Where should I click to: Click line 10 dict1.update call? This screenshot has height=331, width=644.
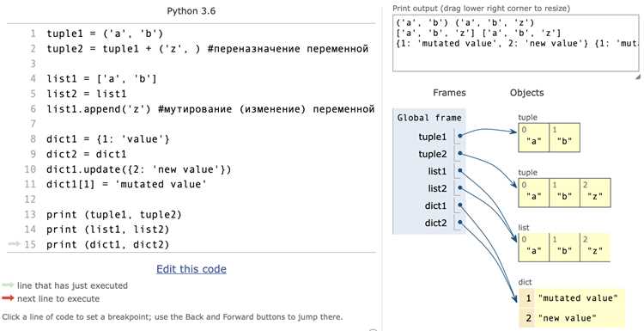click(139, 169)
